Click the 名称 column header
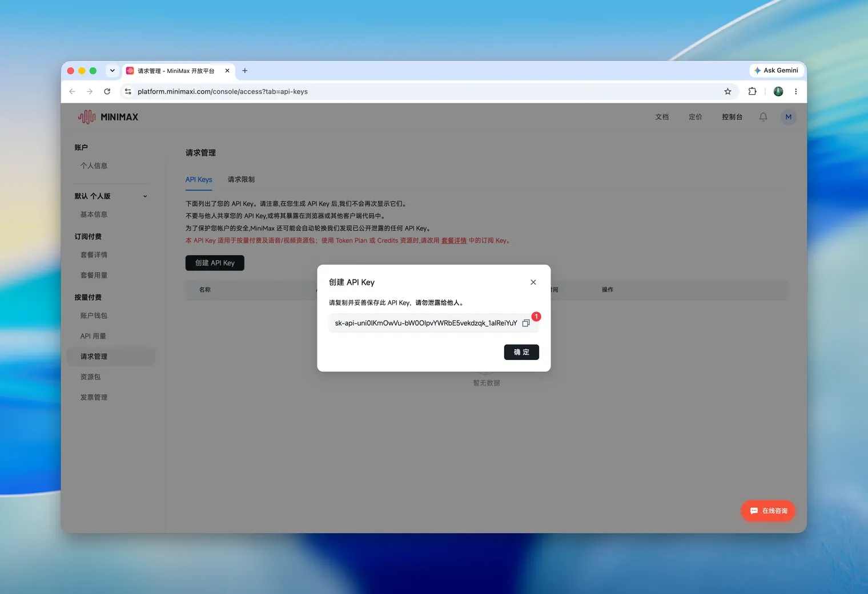The height and width of the screenshot is (594, 868). (205, 290)
